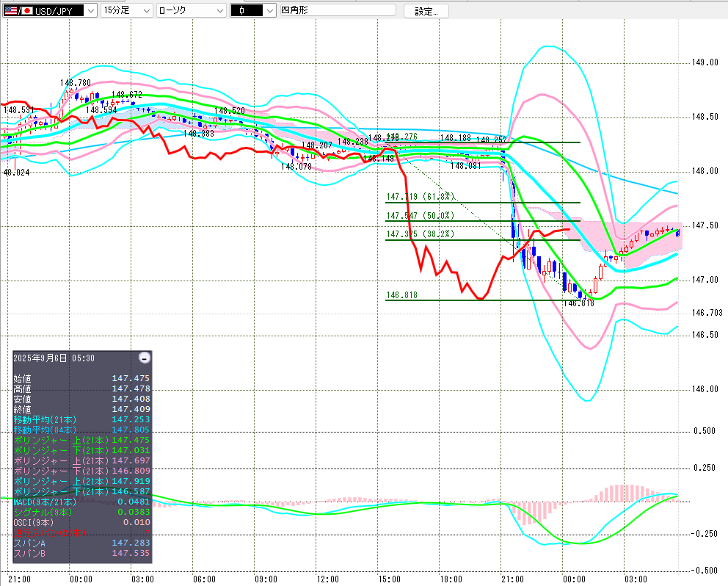Viewport: 728px width, 586px height.
Task: Select the 移動平均(84本) 147.805 row
Action: 81,430
